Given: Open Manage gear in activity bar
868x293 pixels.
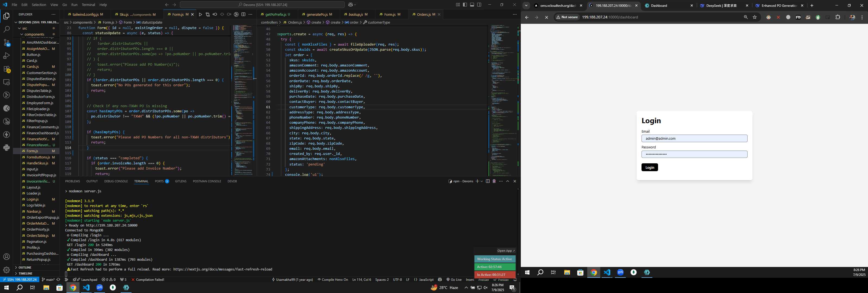Looking at the screenshot, I should tap(7, 270).
